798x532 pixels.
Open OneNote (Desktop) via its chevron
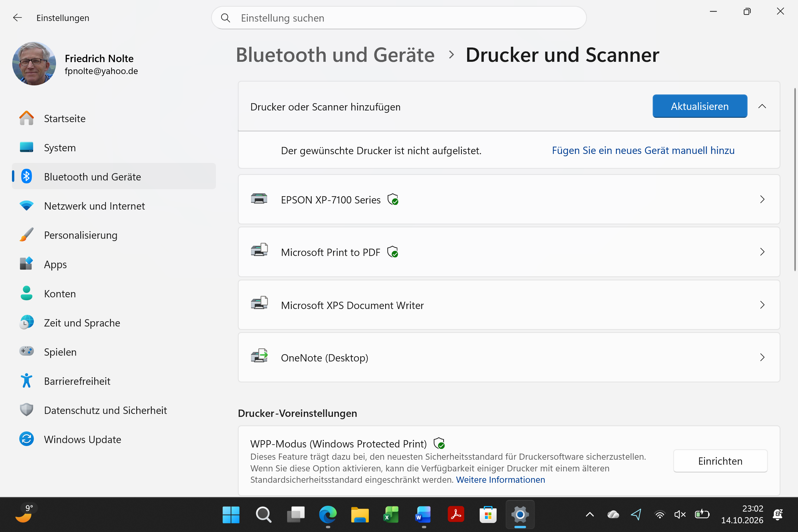[x=762, y=357]
